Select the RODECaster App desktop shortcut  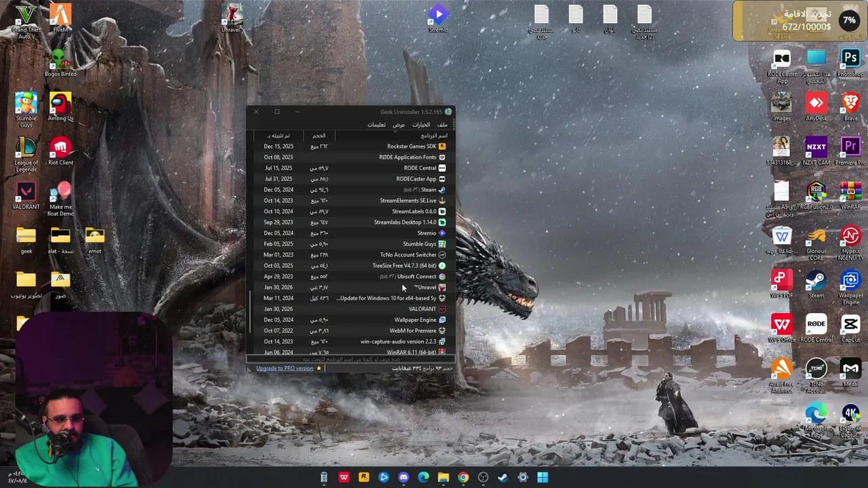(782, 66)
